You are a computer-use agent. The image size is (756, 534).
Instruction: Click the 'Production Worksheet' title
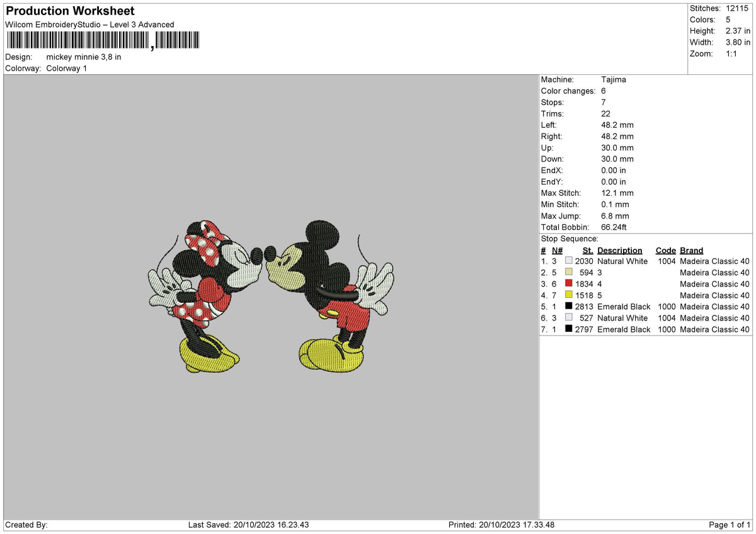tap(70, 11)
